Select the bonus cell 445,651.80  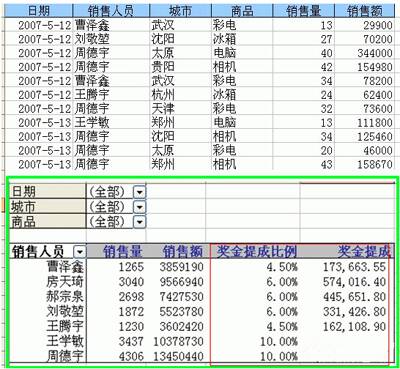point(354,297)
